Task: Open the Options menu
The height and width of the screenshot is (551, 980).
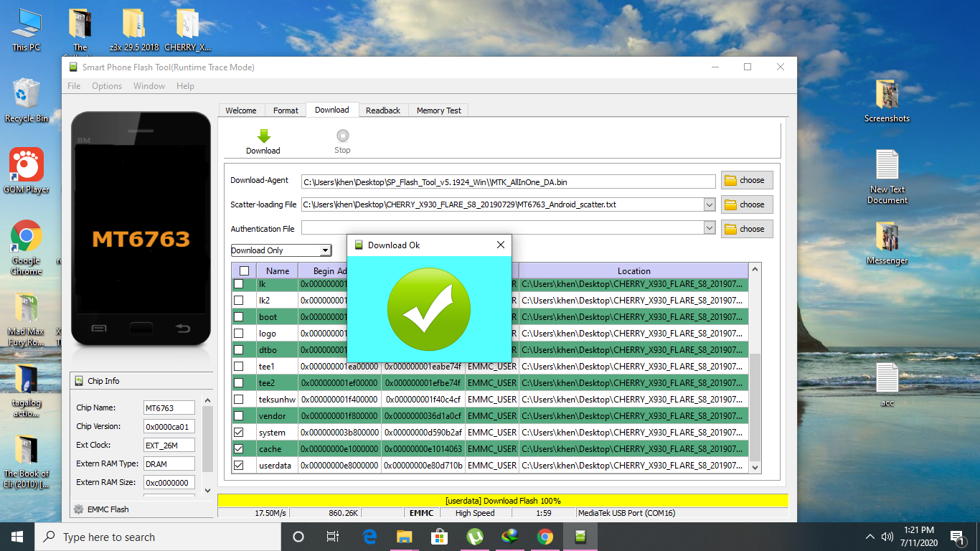Action: coord(107,86)
